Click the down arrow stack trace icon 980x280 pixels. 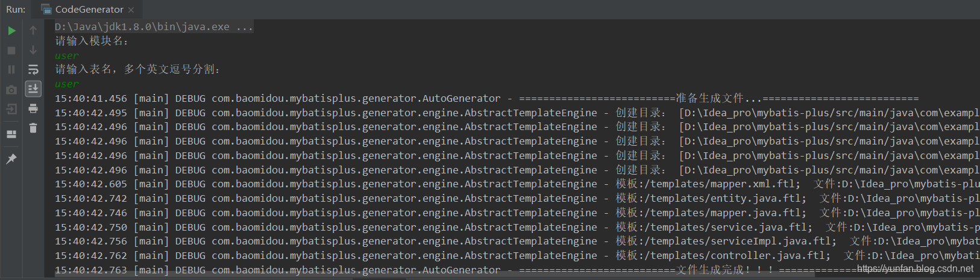33,50
